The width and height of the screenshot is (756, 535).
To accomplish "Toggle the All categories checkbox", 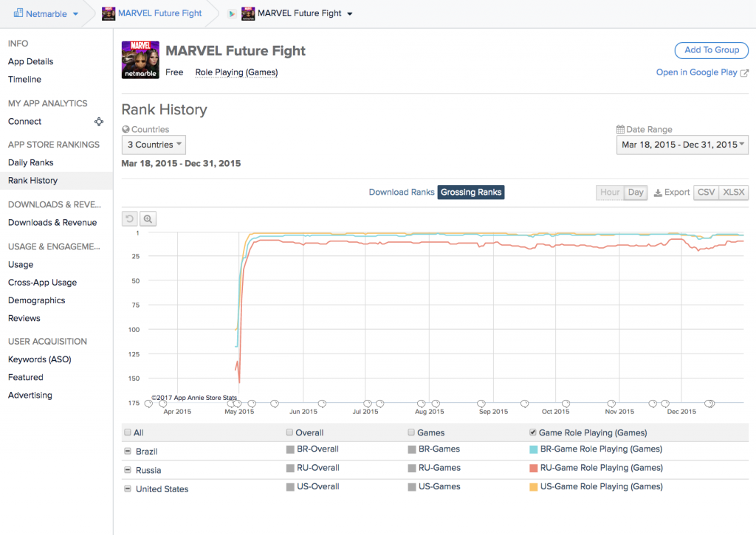I will click(127, 432).
